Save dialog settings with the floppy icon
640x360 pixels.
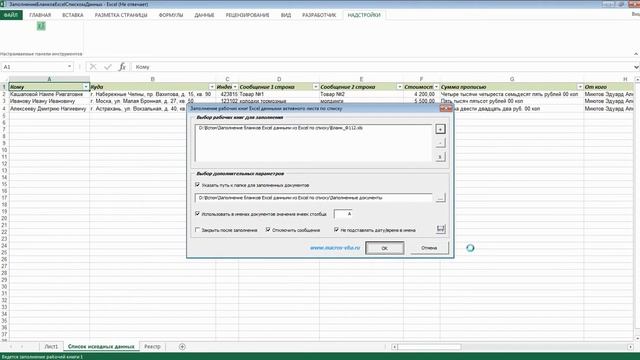(x=440, y=229)
